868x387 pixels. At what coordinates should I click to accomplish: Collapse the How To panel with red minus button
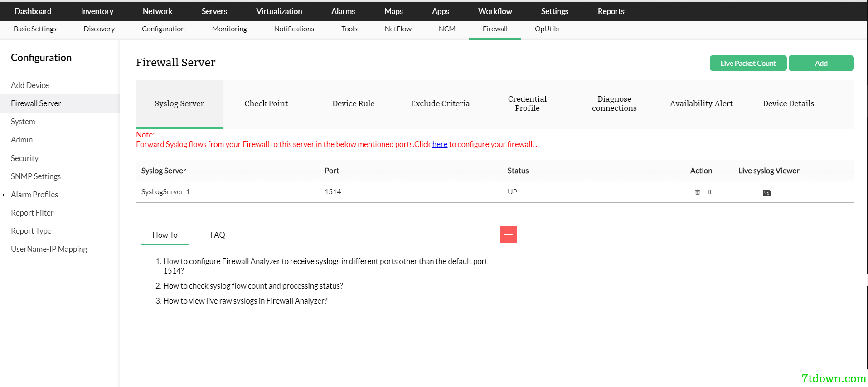point(509,235)
